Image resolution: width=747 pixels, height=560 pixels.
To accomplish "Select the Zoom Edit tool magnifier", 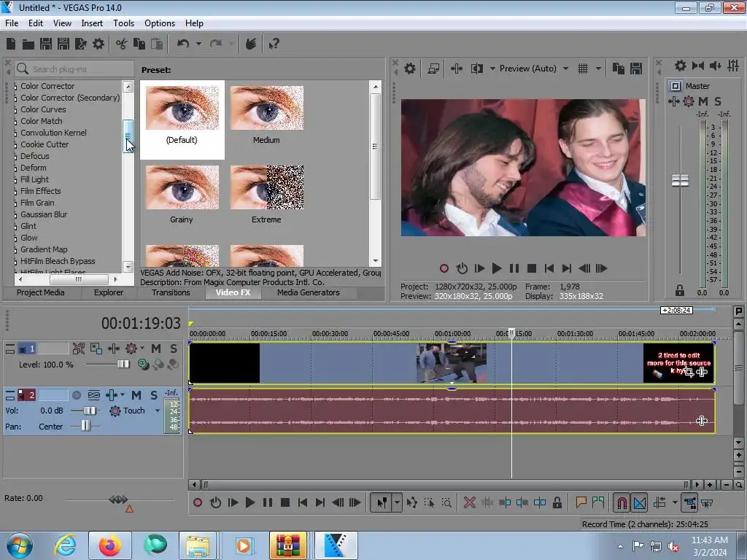I will pyautogui.click(x=446, y=502).
